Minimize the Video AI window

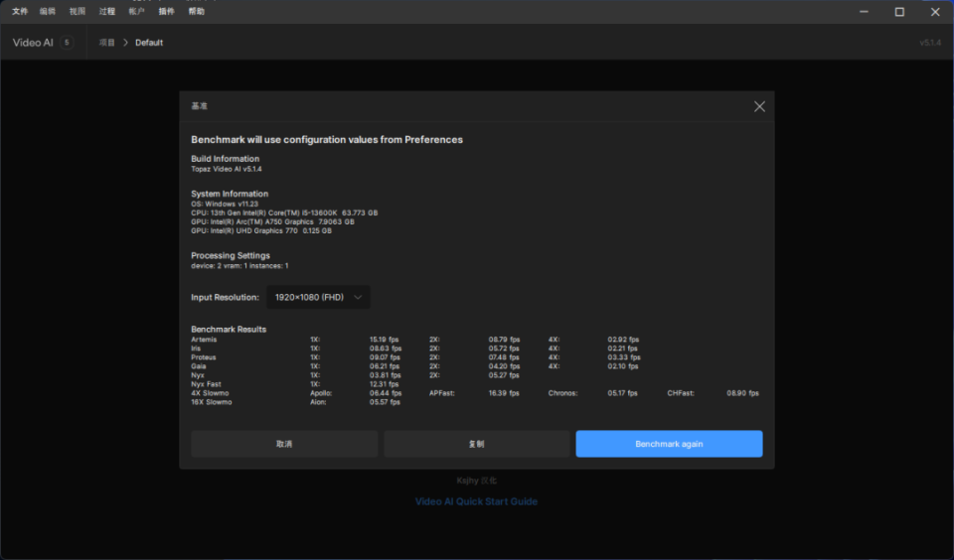(x=864, y=12)
